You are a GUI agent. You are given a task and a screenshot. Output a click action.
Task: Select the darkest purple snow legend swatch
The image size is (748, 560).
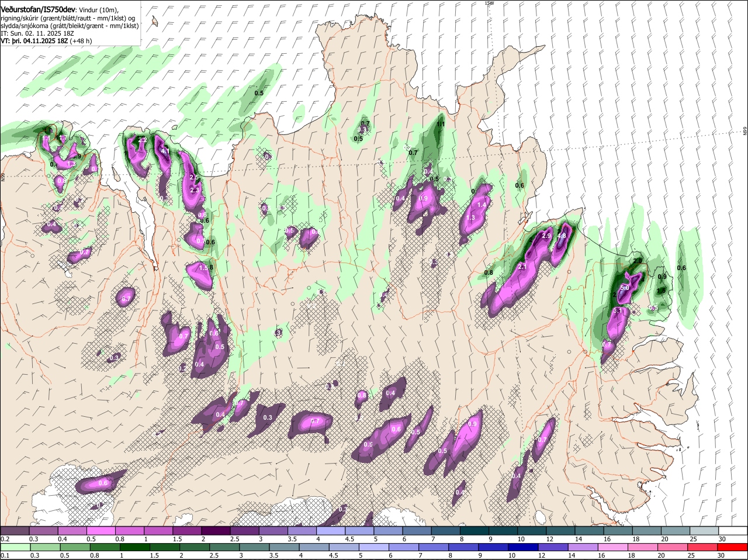pos(216,531)
